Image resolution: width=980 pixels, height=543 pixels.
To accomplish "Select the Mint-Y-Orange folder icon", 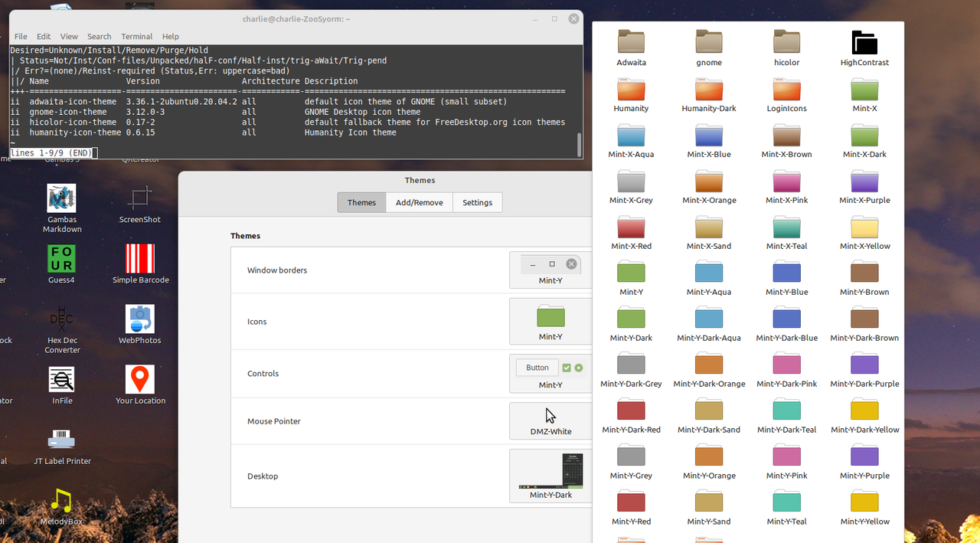I will [x=709, y=463].
